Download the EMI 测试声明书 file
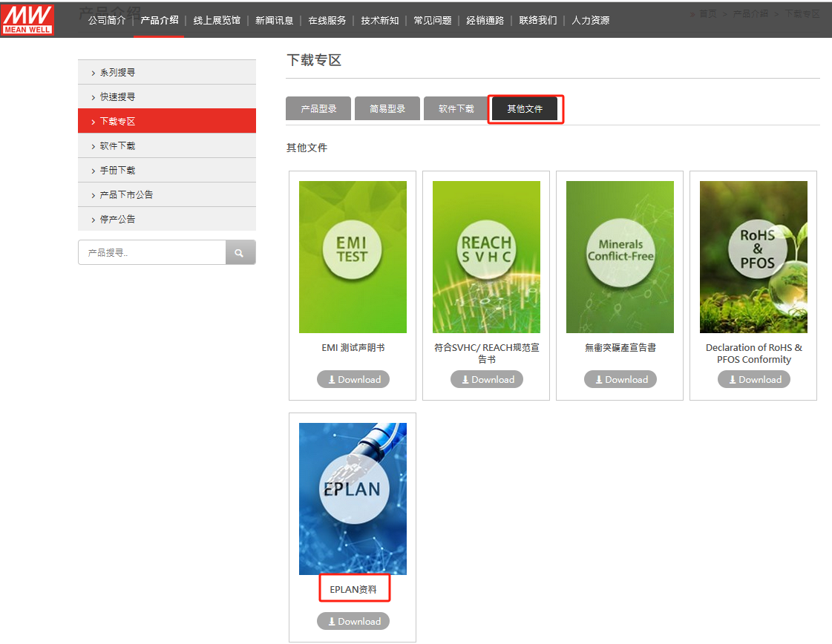 tap(353, 380)
